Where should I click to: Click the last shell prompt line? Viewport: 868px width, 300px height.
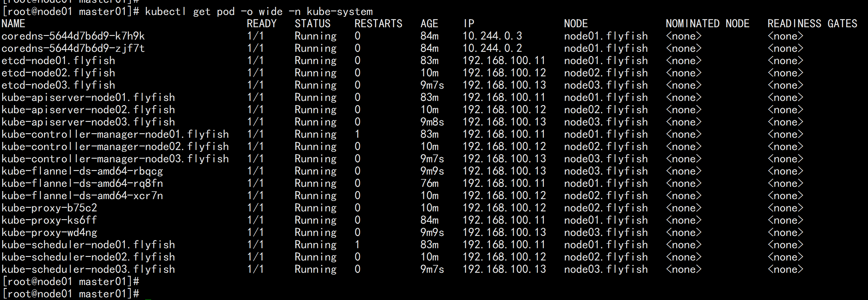coord(71,294)
